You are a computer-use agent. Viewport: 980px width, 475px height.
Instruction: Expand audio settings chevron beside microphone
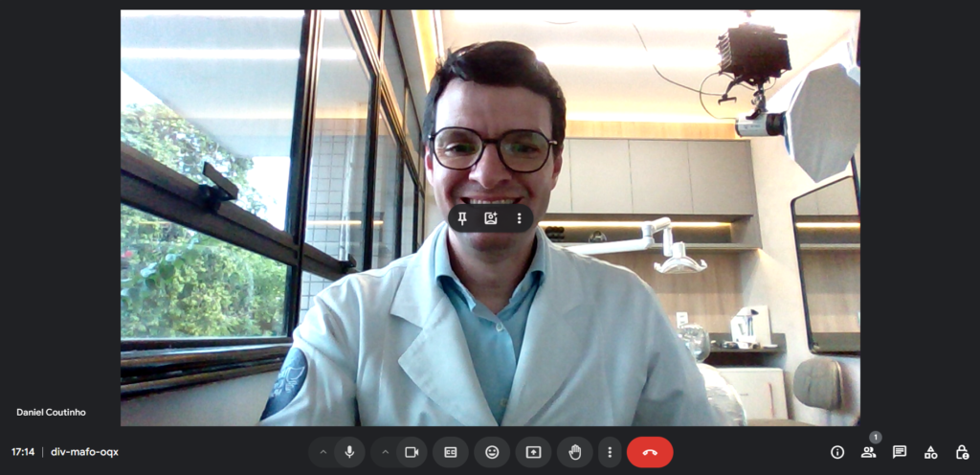(x=323, y=452)
